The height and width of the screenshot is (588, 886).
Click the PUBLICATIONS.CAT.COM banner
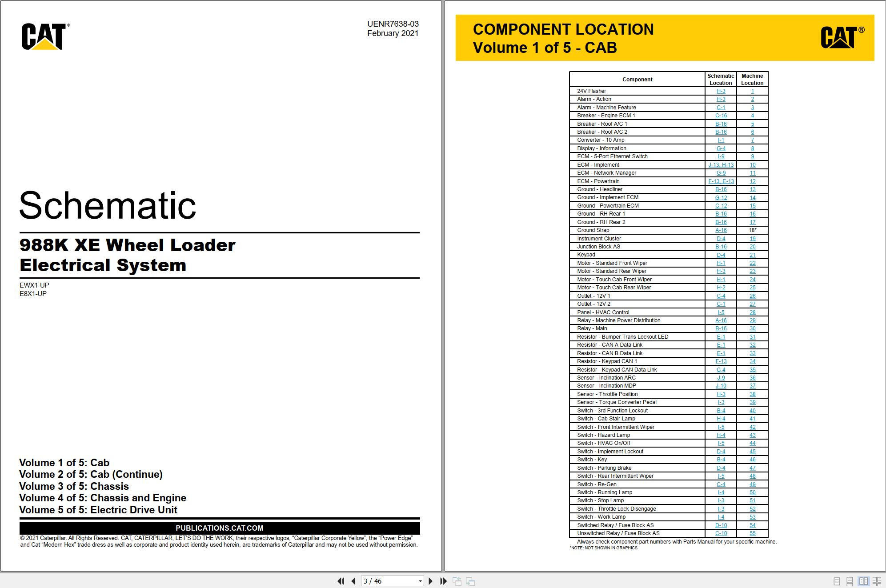[220, 528]
